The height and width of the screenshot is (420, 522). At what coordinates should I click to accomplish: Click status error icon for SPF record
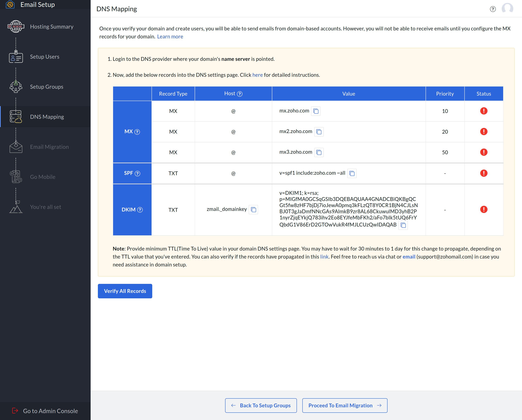click(x=484, y=173)
